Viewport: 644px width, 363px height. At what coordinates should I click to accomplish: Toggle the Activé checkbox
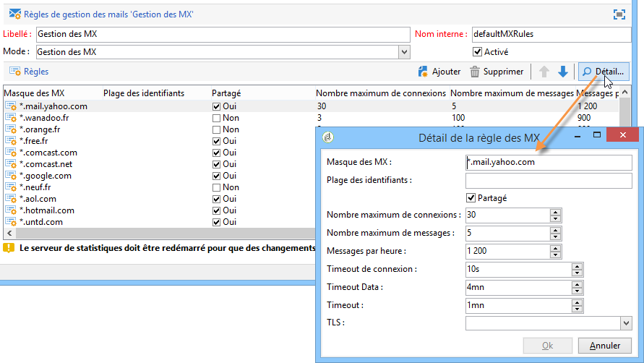pos(477,52)
